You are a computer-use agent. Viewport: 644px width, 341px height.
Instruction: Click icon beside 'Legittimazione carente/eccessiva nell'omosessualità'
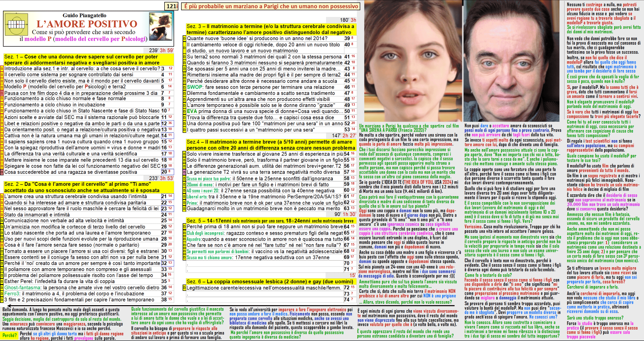[184, 288]
